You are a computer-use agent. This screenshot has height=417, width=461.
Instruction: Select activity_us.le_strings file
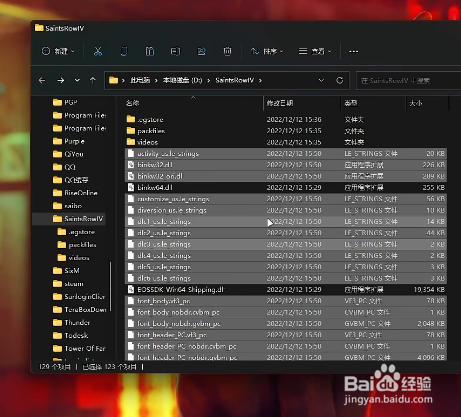[286, 153]
